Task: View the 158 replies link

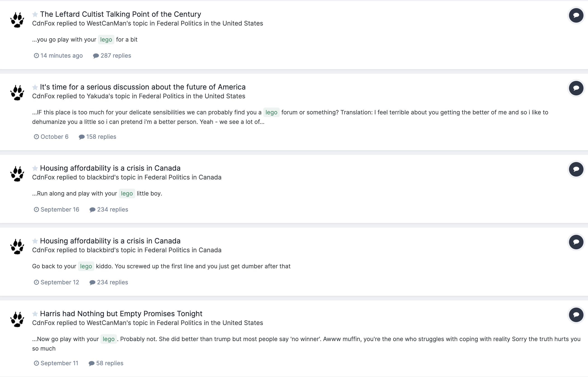Action: [101, 137]
